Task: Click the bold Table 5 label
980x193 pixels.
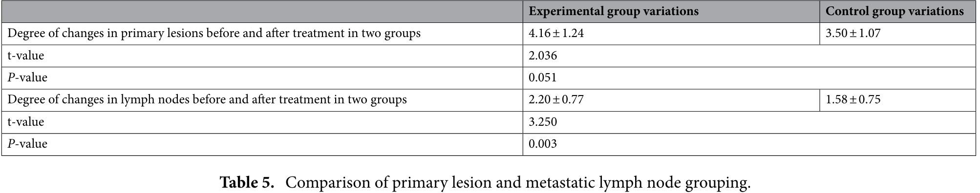Action: click(247, 183)
